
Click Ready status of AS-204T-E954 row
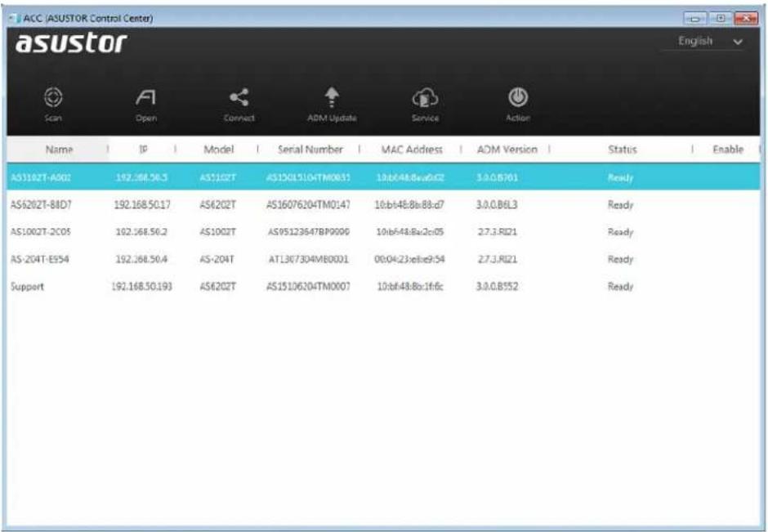[x=621, y=259]
